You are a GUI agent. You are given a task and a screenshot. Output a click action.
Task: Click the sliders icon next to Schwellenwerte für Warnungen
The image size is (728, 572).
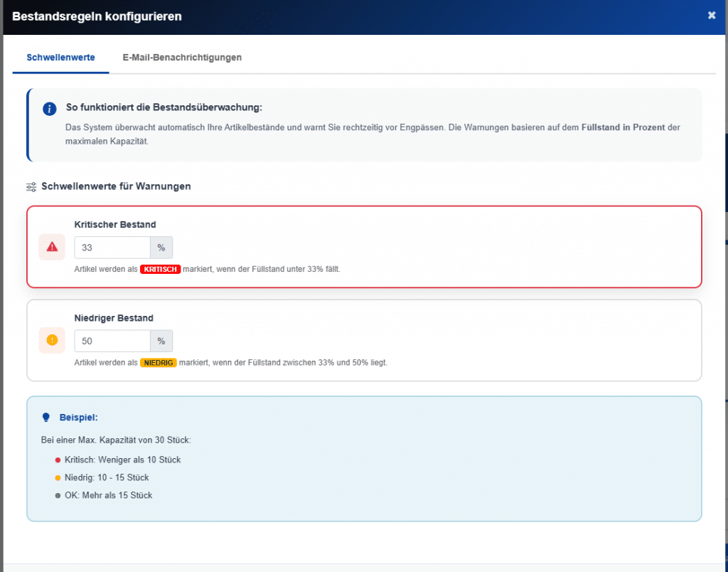31,186
